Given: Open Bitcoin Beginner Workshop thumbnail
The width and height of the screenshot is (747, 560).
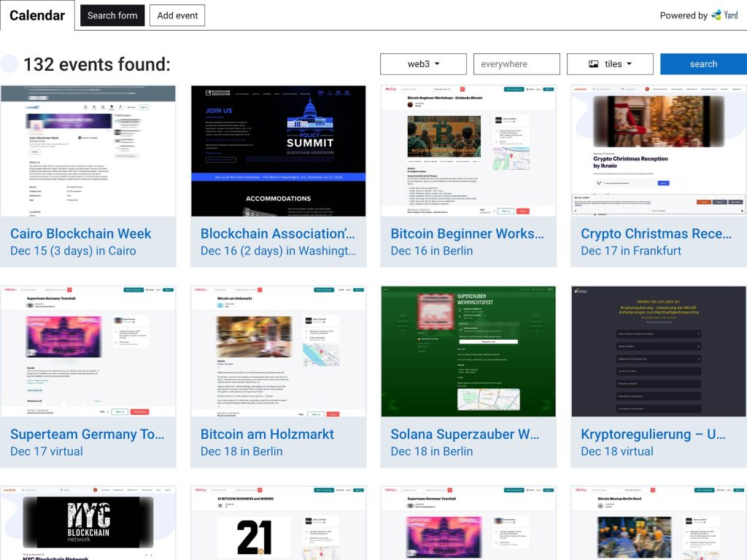Looking at the screenshot, I should (x=468, y=151).
